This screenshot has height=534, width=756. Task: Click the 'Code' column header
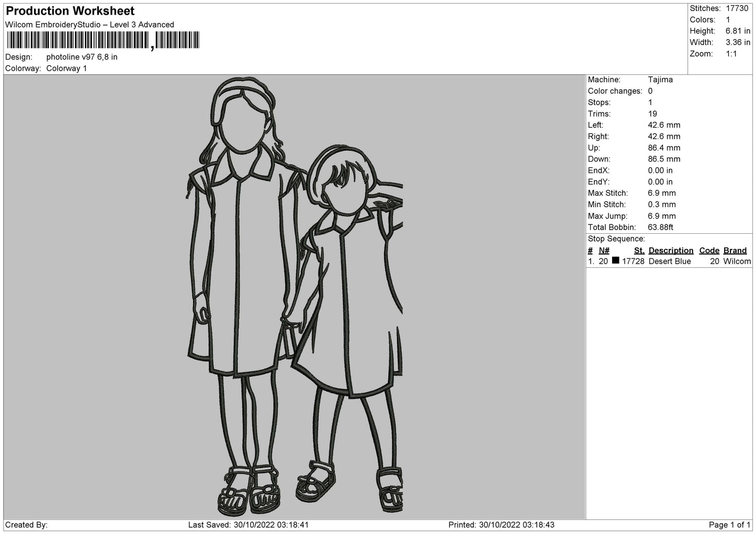tap(709, 251)
